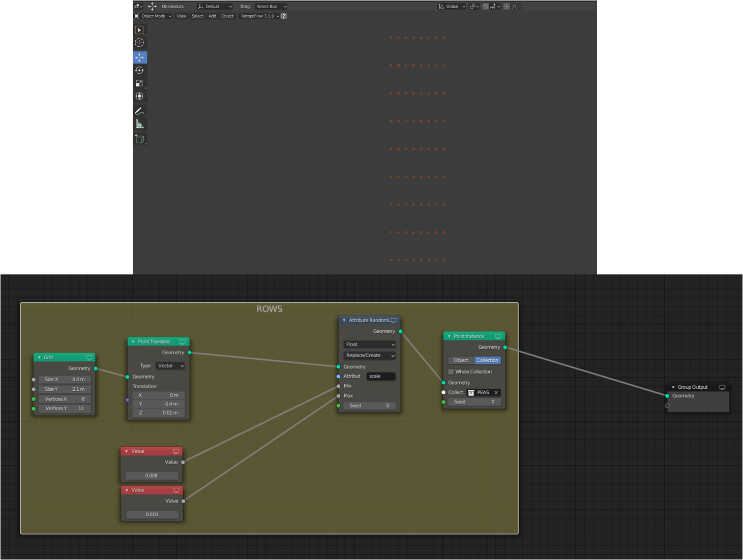743x560 pixels.
Task: Adjust the Vertices X value slider
Action: [x=65, y=399]
